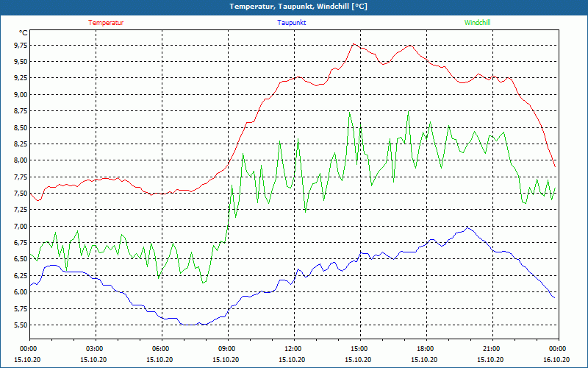Click the 21:00 time axis label
This screenshot has height=368, width=588.
[492, 348]
